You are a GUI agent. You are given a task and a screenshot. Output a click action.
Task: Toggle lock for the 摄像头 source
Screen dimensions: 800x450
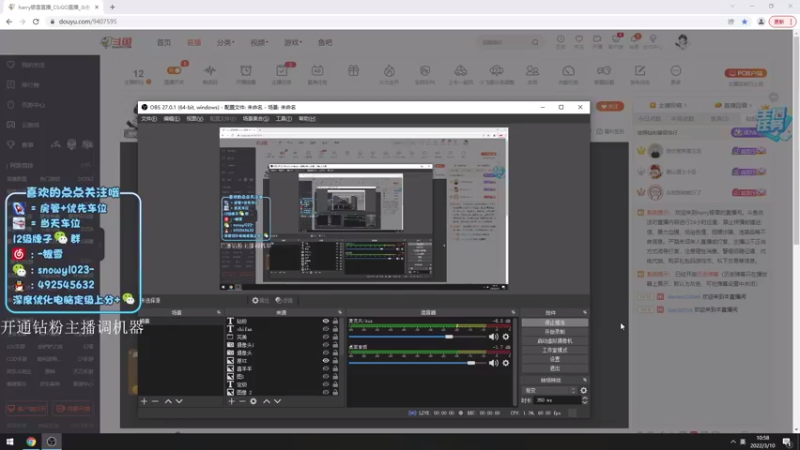click(x=335, y=353)
